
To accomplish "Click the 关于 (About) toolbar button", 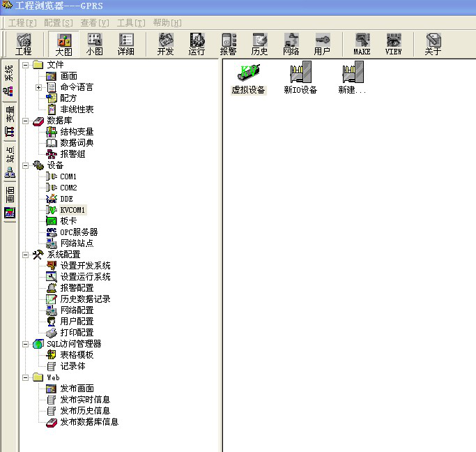I will coord(433,43).
